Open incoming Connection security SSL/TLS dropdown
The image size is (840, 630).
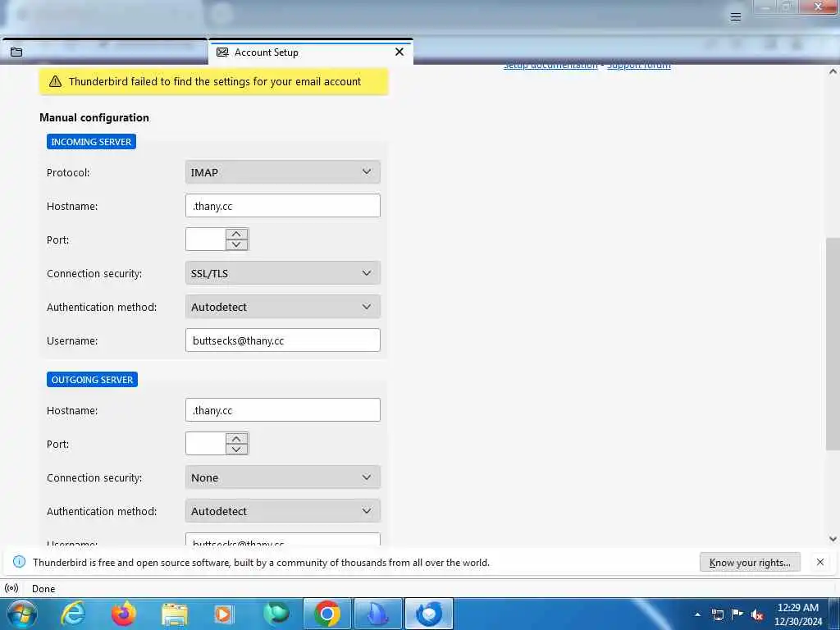(x=283, y=273)
